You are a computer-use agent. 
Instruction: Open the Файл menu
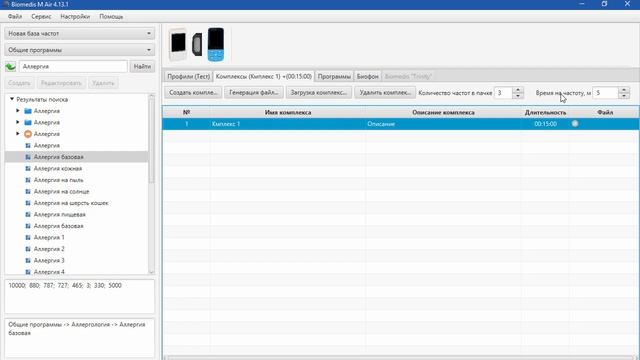(15, 16)
